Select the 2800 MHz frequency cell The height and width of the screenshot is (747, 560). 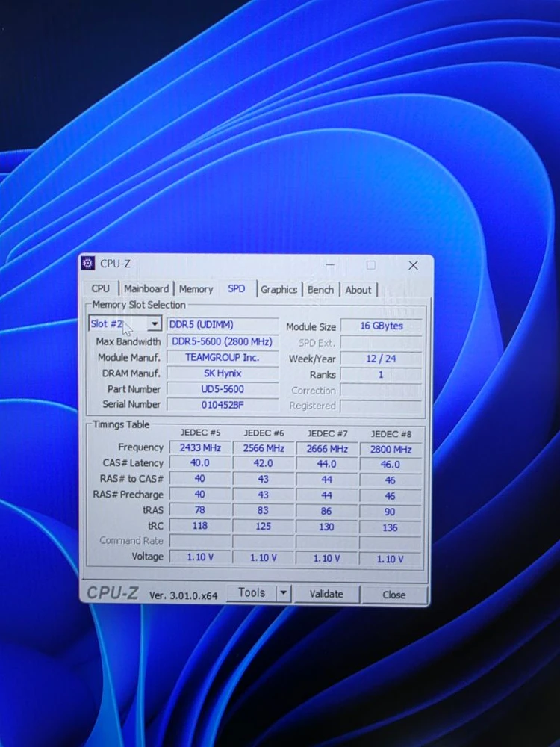[391, 449]
